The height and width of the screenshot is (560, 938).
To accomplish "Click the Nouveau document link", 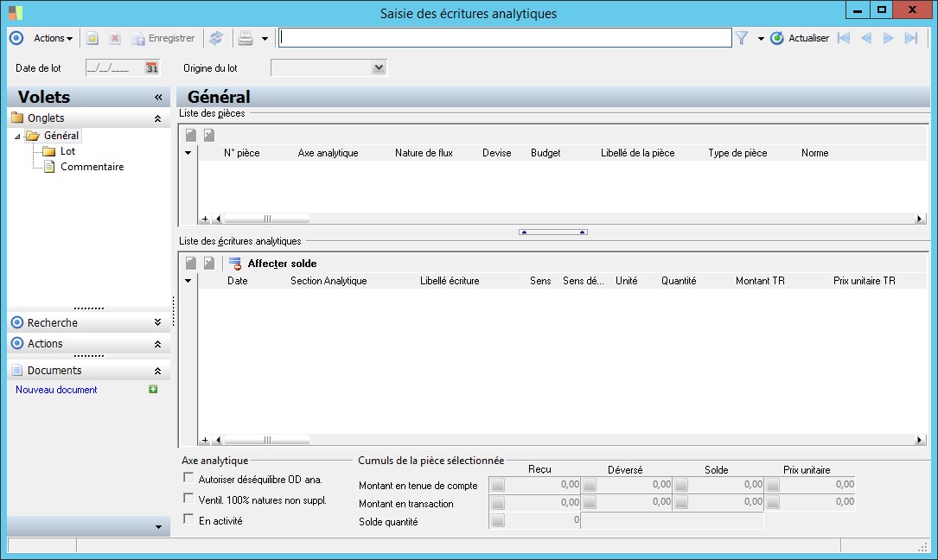I will click(x=56, y=390).
